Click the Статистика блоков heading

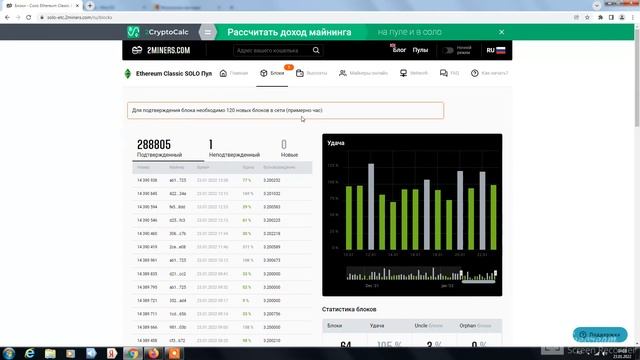click(349, 309)
